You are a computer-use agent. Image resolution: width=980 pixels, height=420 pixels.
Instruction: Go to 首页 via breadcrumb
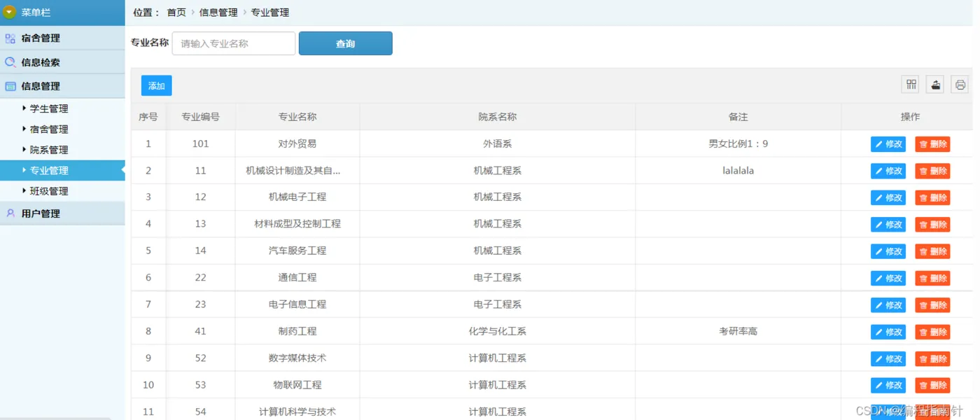pos(176,13)
